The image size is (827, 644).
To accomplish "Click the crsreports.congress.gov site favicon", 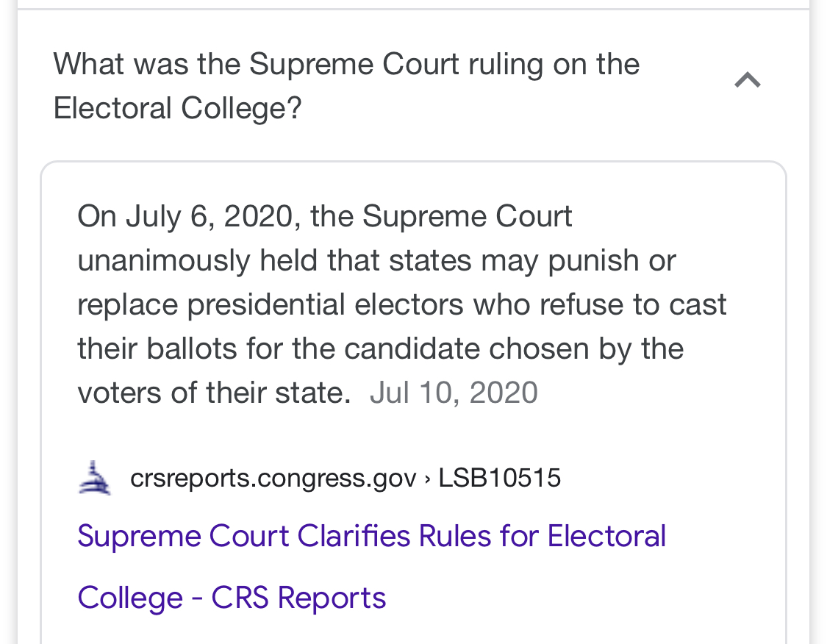I will [94, 478].
